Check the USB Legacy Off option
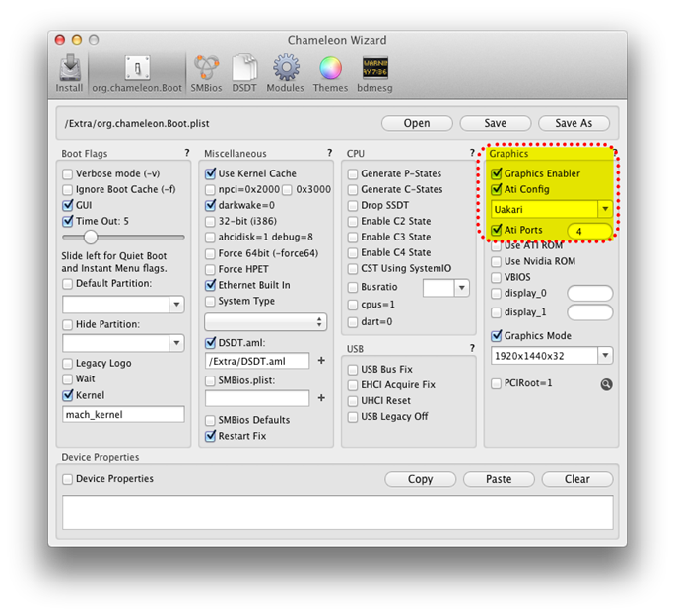675x616 pixels. click(353, 417)
